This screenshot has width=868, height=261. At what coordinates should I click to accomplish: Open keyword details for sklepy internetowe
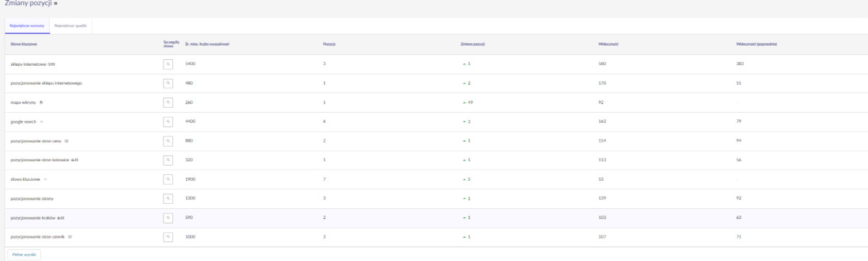click(169, 64)
